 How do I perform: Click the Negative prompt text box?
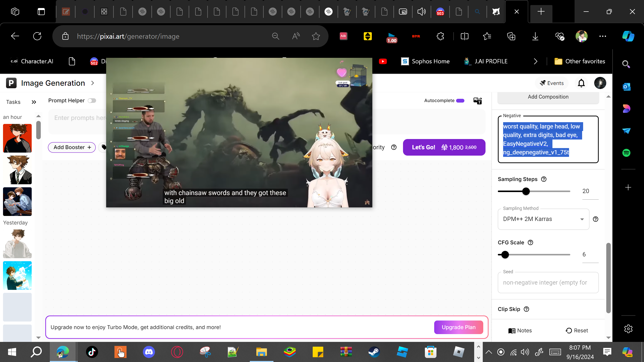pyautogui.click(x=548, y=139)
